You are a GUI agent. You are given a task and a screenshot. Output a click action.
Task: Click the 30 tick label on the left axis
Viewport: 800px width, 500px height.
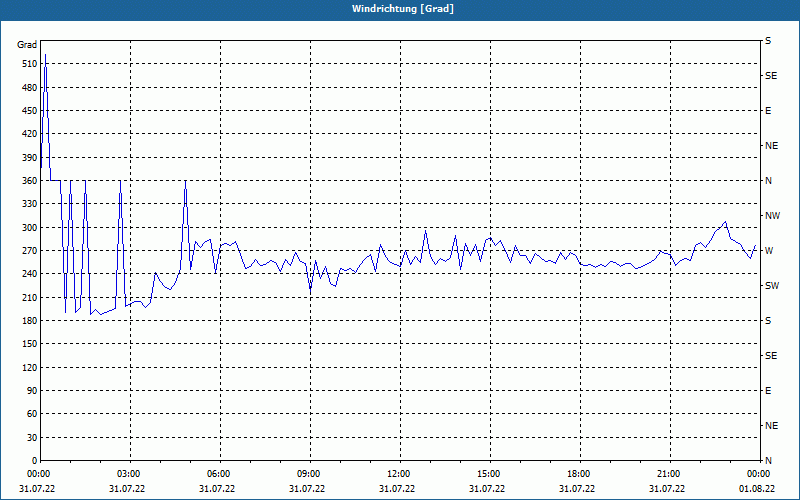[x=32, y=438]
